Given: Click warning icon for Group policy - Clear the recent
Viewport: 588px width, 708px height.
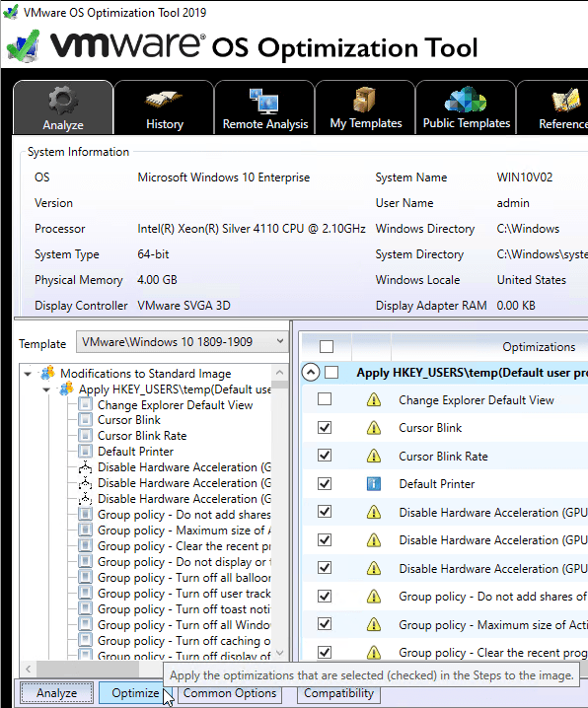Looking at the screenshot, I should [x=374, y=653].
